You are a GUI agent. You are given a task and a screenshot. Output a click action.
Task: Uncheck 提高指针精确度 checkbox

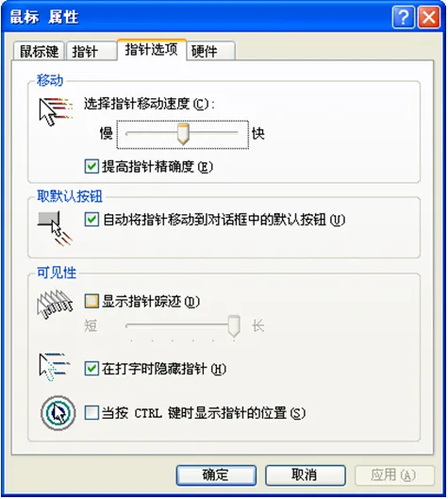(x=91, y=166)
